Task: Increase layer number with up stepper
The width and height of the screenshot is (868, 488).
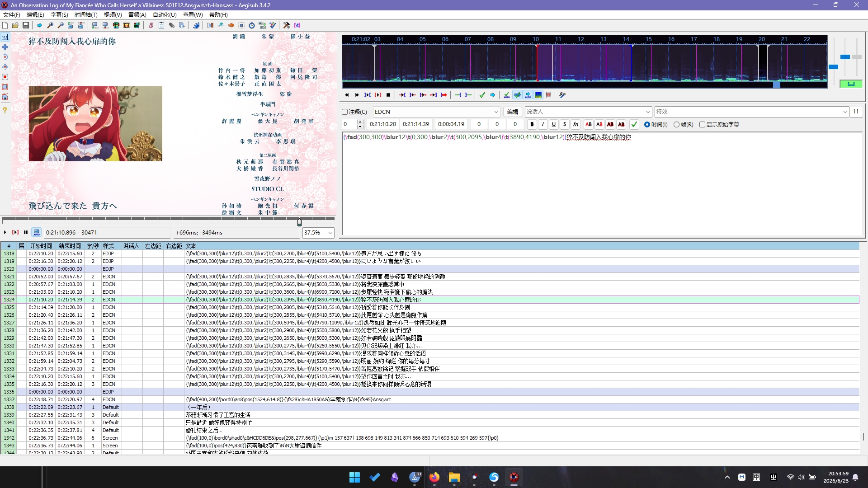Action: click(360, 122)
